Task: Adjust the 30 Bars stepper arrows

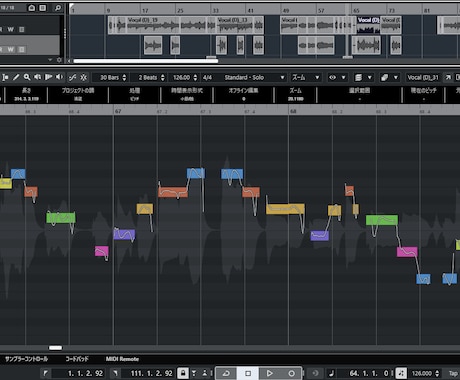Action: click(124, 77)
